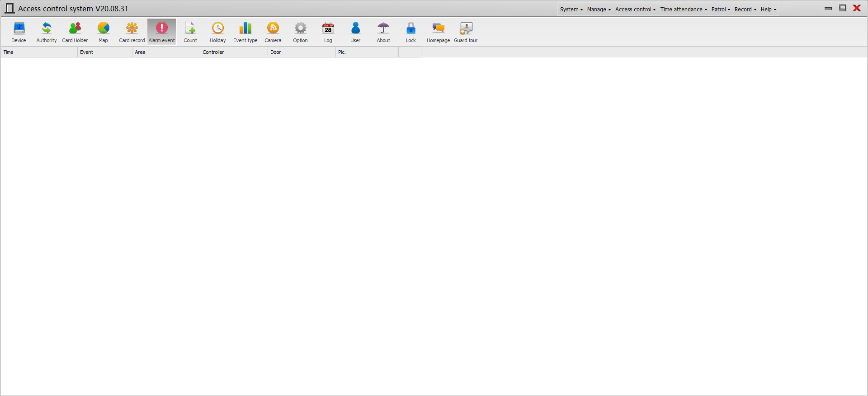The width and height of the screenshot is (868, 396).
Task: Close the Access control system window
Action: (857, 8)
